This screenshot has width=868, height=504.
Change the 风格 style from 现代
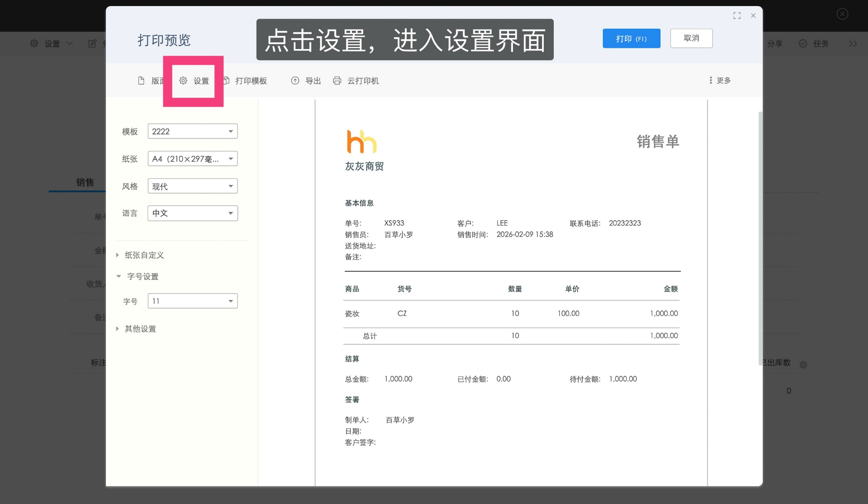(x=192, y=186)
